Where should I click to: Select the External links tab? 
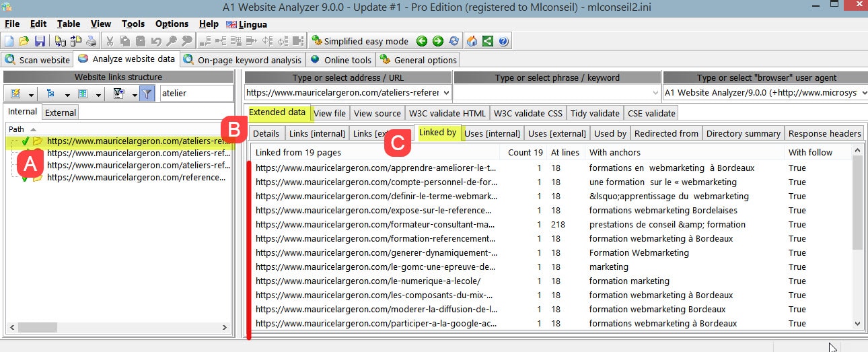61,112
